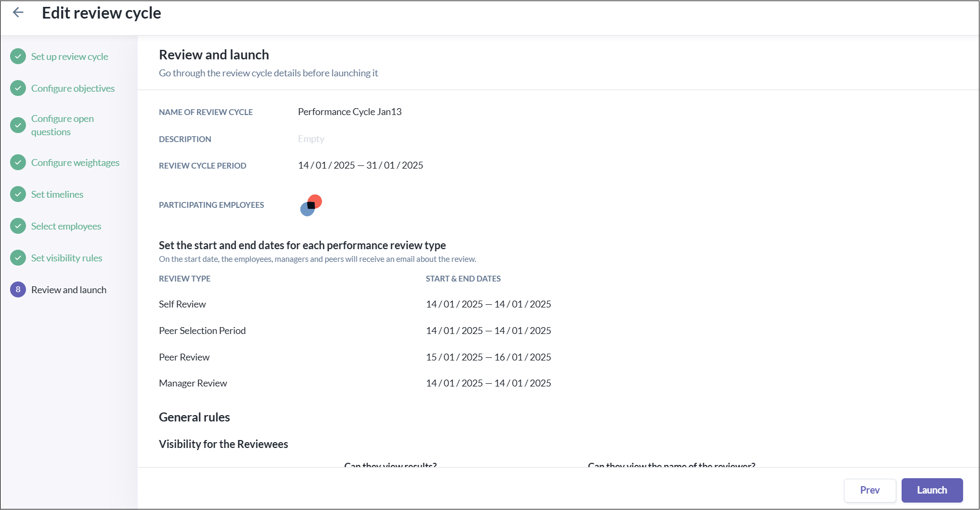Click the PARTICIPATING EMPLOYEES label

tap(211, 205)
